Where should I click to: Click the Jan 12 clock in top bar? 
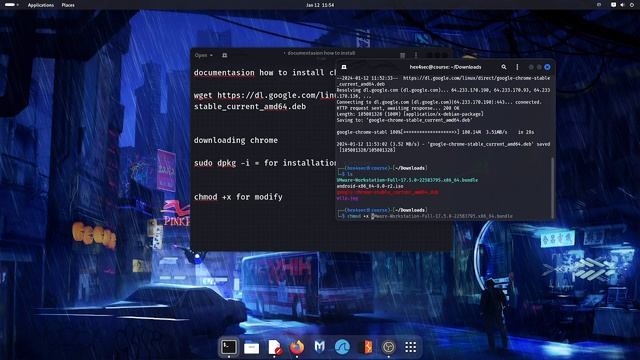tap(320, 5)
